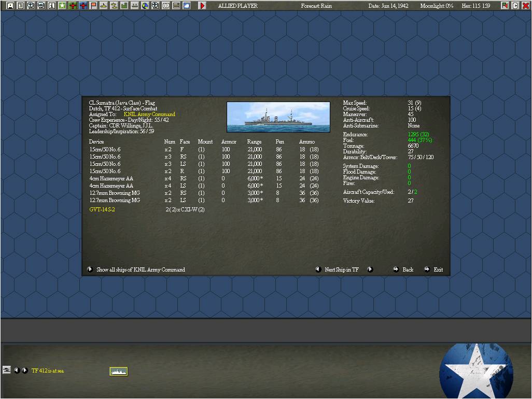
Task: Select the highlighted ship thumbnail in bottom bar
Action: tap(119, 371)
